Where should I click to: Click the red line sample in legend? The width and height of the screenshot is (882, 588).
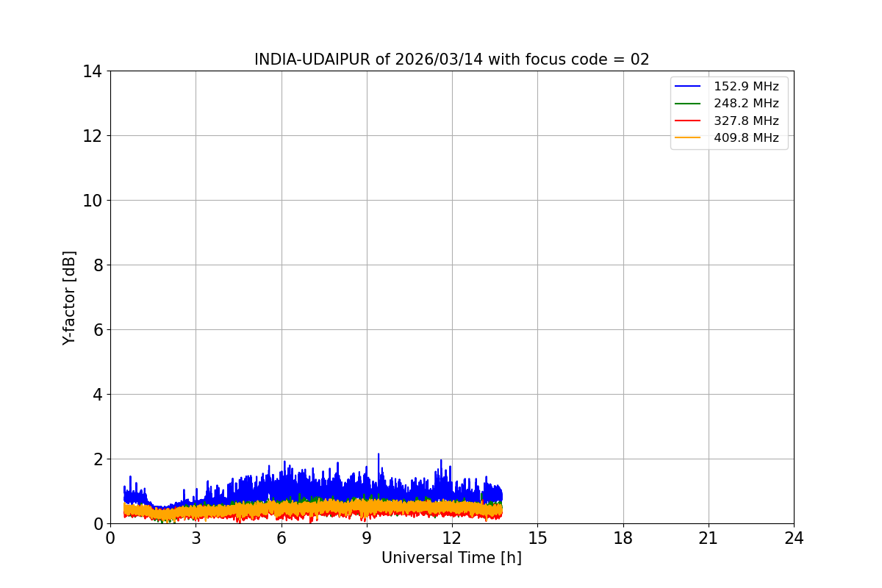click(x=689, y=121)
